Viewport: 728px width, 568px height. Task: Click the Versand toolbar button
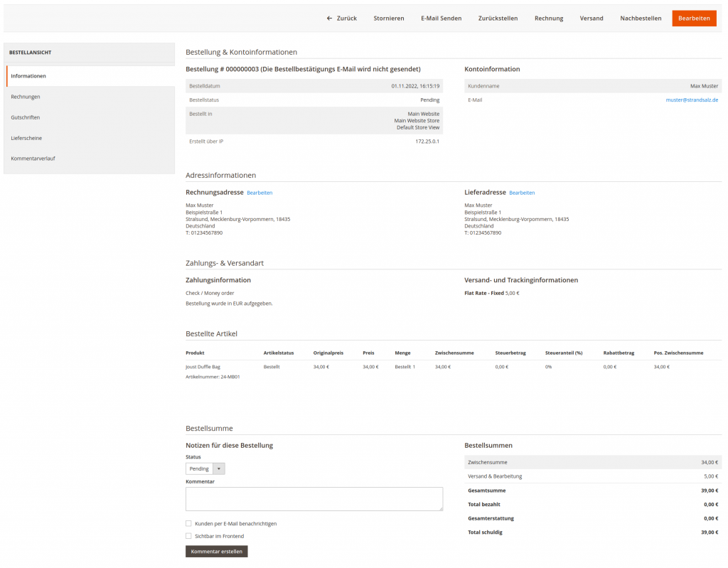click(591, 18)
